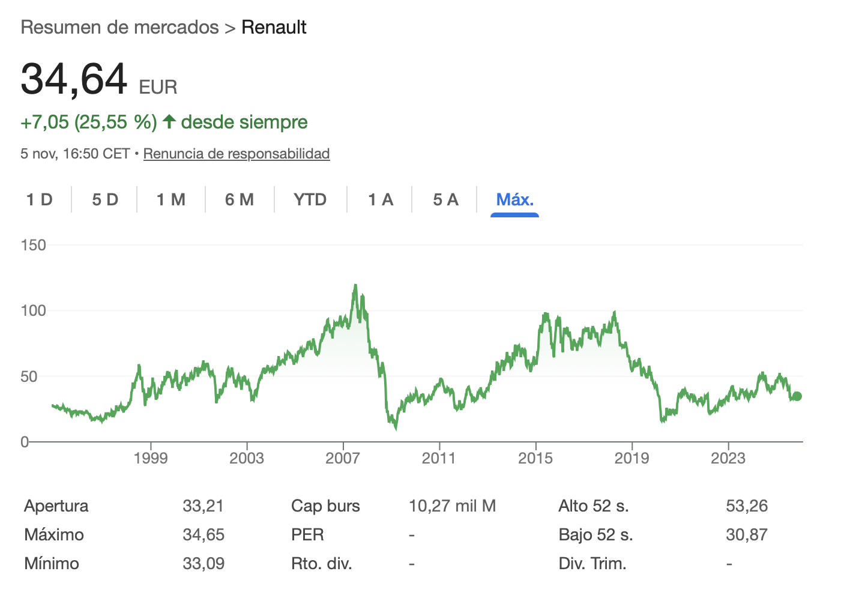This screenshot has width=868, height=592.
Task: Select the 1 D time range tab
Action: click(x=40, y=199)
